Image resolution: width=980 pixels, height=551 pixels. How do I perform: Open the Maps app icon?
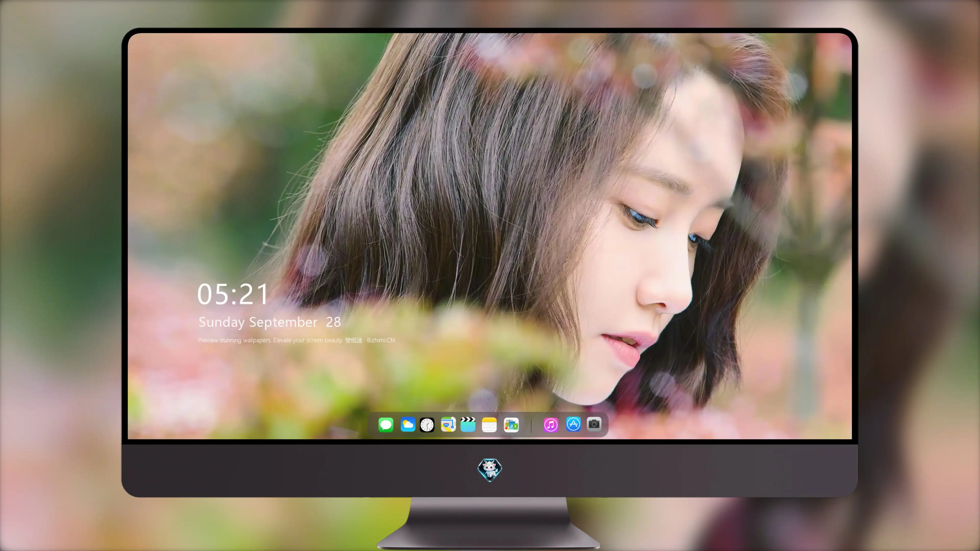(448, 424)
